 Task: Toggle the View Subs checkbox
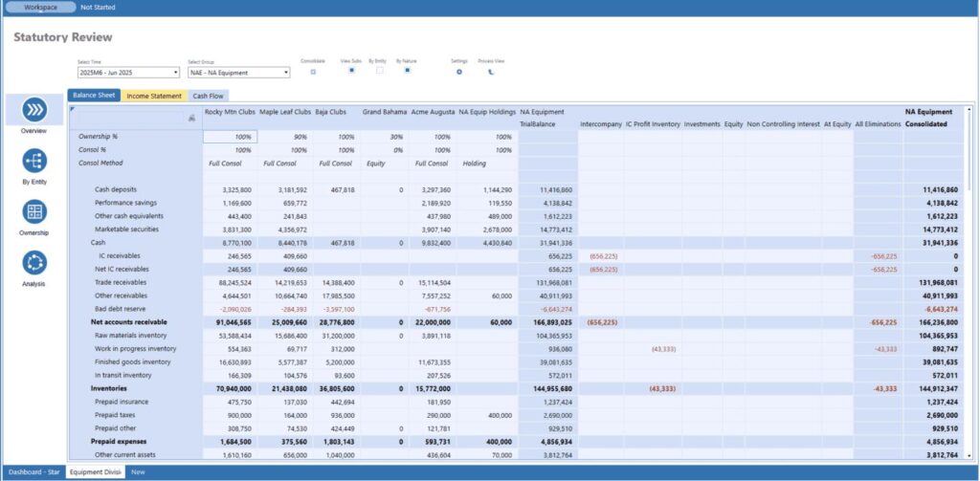[x=352, y=71]
